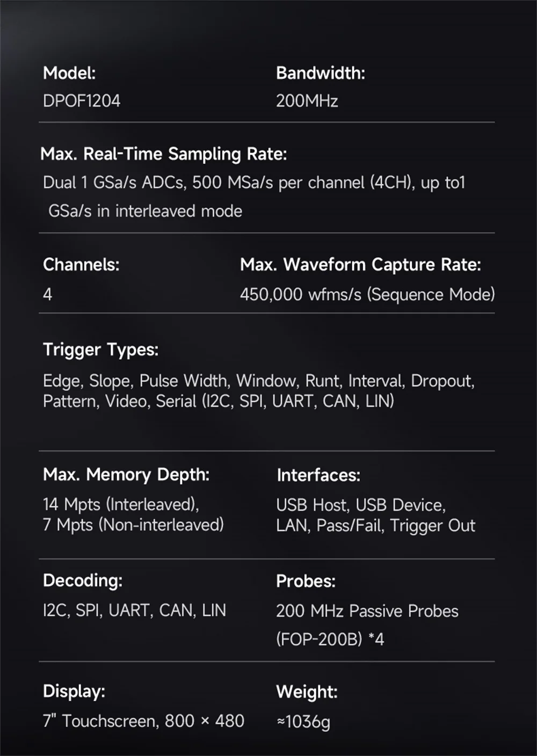Click the Trigger Types heading

point(100,350)
